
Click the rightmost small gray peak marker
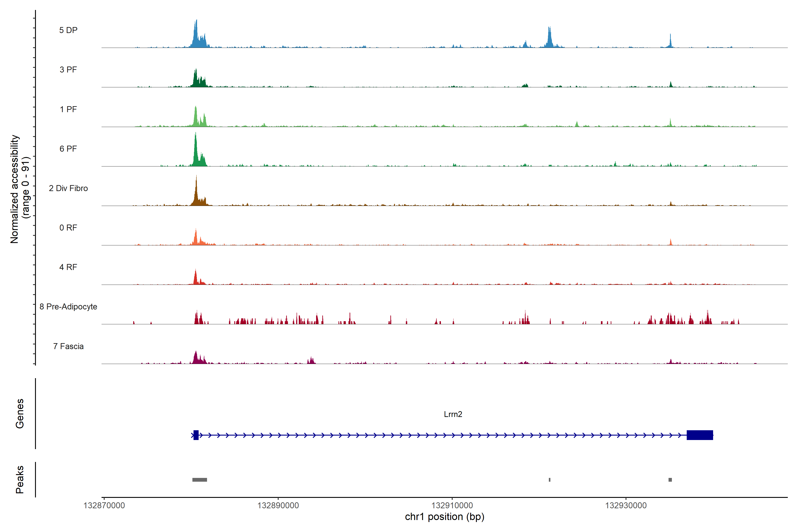pos(670,480)
